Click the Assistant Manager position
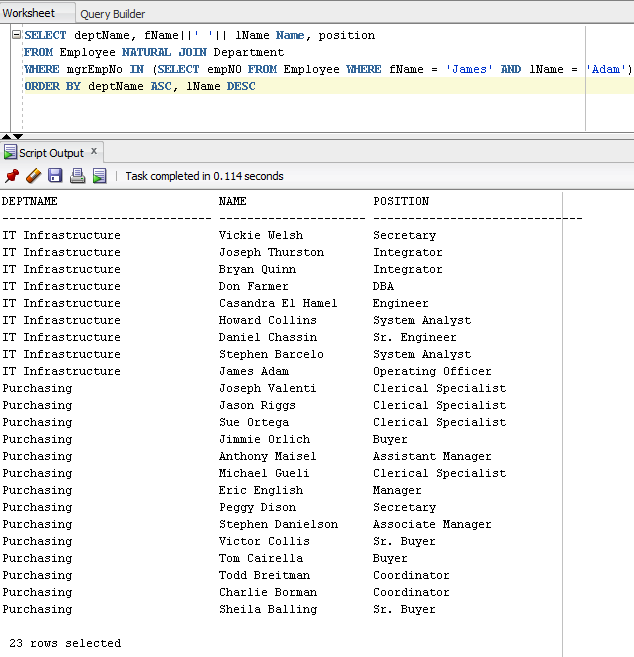634x657 pixels. (432, 456)
